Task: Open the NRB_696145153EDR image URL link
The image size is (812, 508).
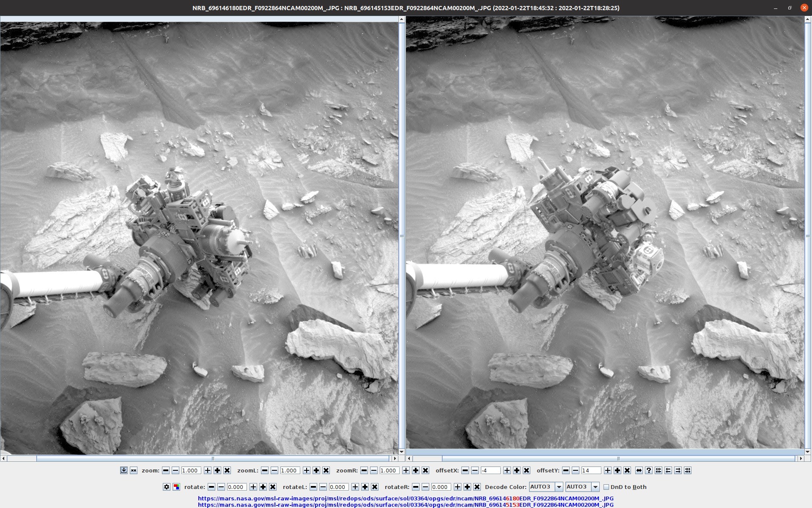Action: point(406,505)
